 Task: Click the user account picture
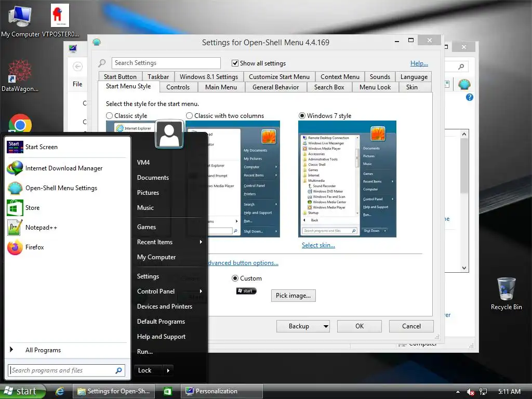coord(169,135)
